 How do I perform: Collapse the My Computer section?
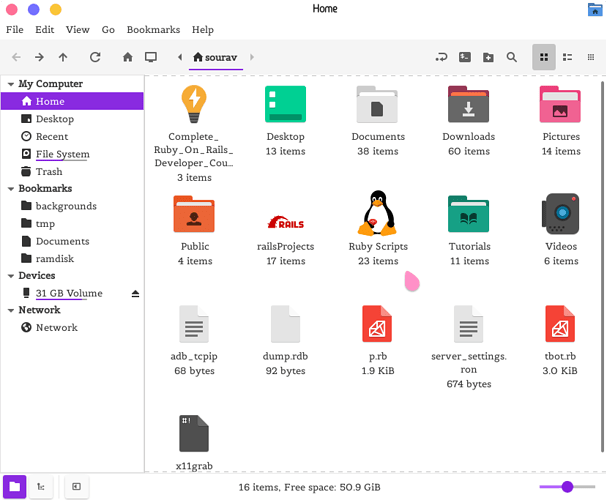pyautogui.click(x=11, y=84)
